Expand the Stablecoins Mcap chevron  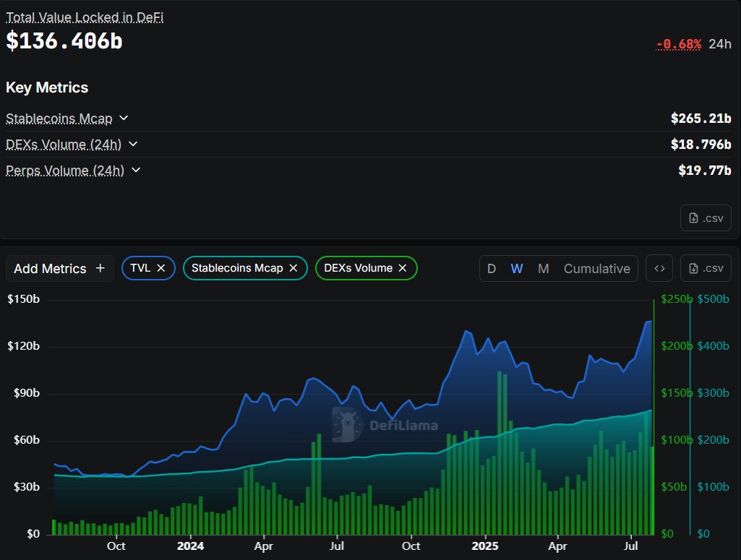(x=124, y=118)
